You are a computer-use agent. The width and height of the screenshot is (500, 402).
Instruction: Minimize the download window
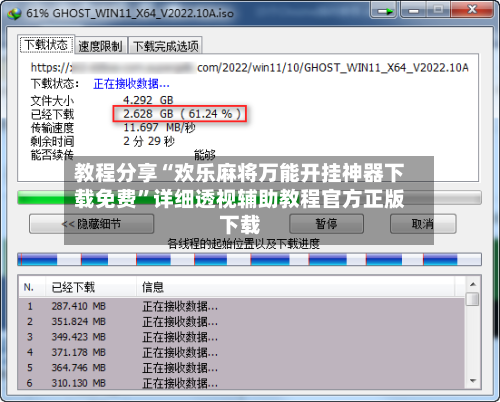coord(414,11)
